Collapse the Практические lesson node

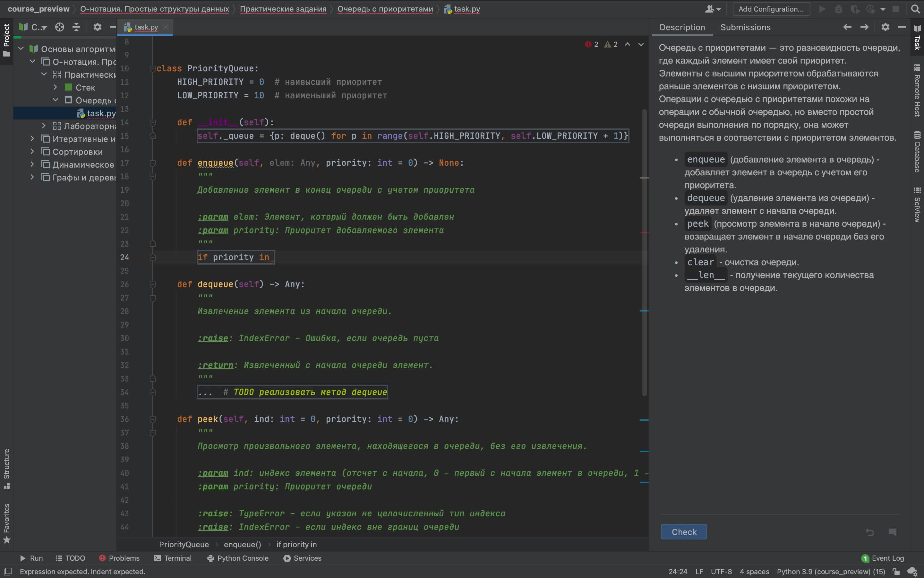click(44, 74)
